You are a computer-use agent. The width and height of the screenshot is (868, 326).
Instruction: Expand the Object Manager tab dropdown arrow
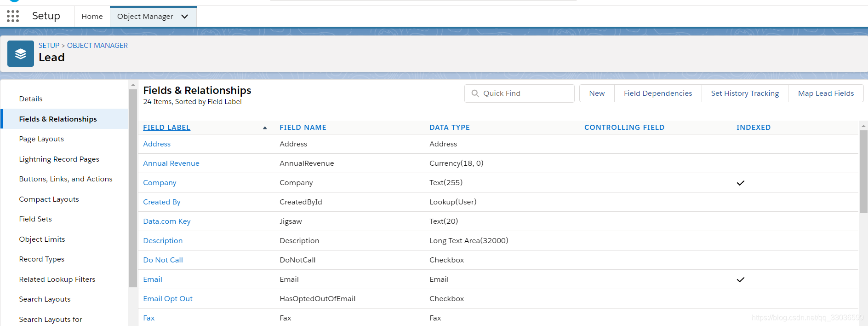click(x=185, y=17)
